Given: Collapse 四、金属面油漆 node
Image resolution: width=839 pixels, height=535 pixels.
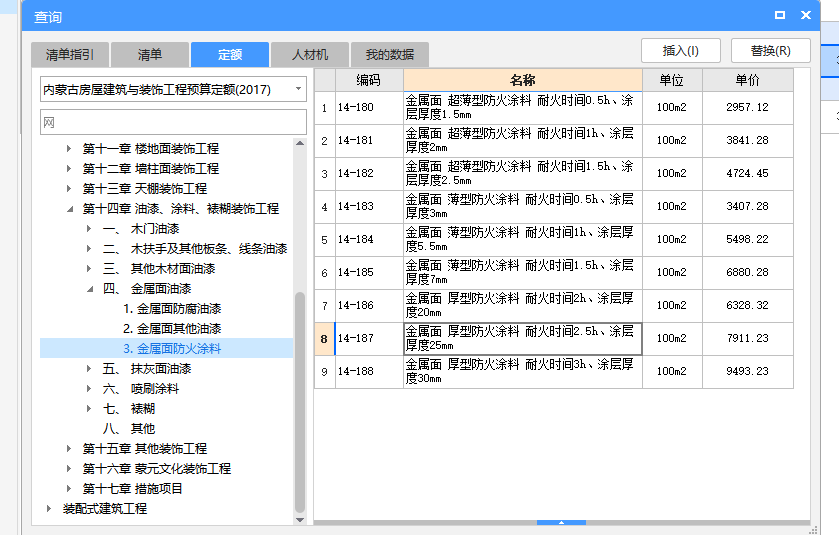Looking at the screenshot, I should coord(90,289).
